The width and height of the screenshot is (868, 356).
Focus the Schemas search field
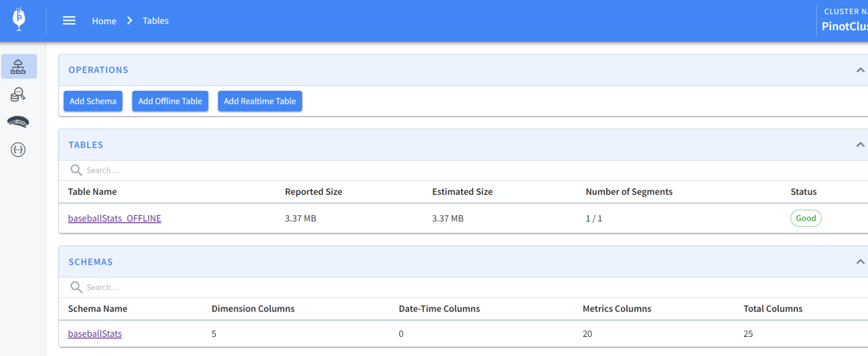coord(261,287)
